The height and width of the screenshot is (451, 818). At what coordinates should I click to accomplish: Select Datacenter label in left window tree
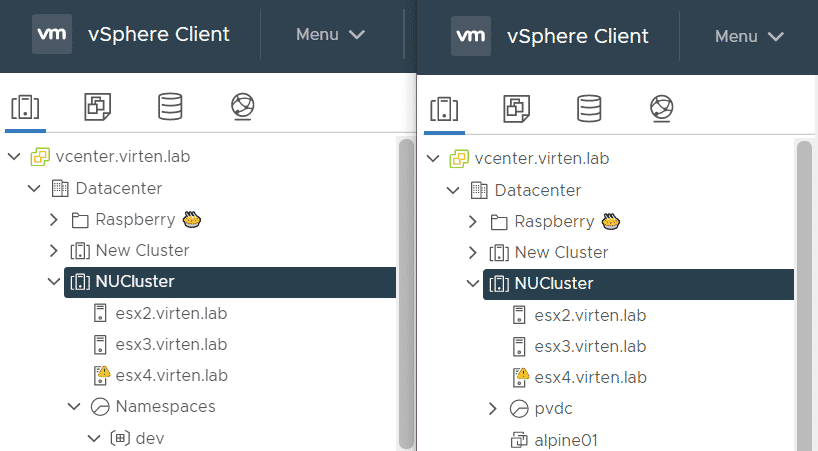pos(119,188)
